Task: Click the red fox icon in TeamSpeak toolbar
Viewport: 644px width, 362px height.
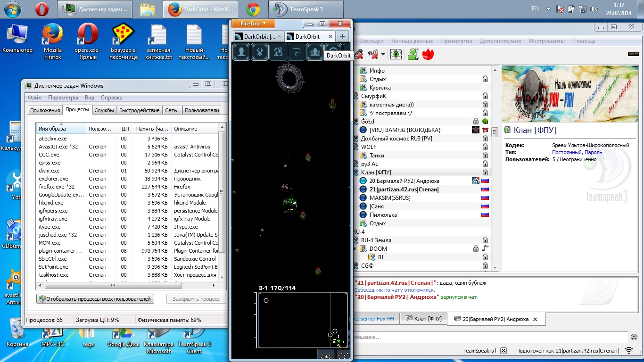Action: click(428, 54)
